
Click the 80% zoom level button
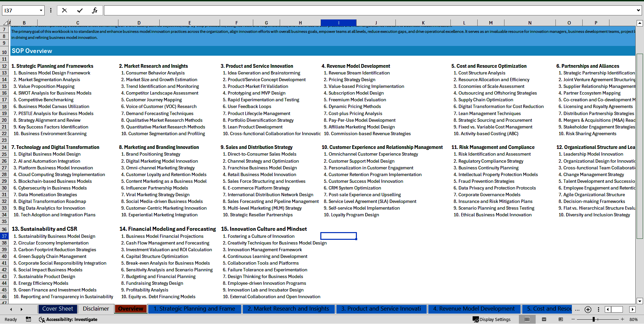coord(633,319)
